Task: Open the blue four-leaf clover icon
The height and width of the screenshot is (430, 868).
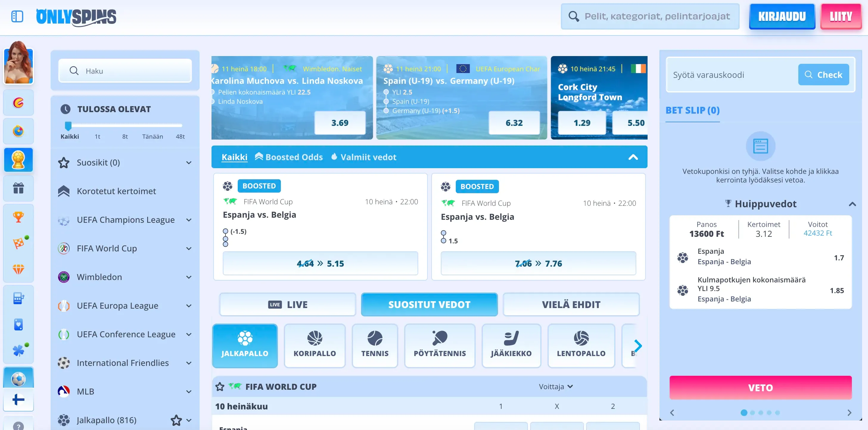Action: pos(18,350)
